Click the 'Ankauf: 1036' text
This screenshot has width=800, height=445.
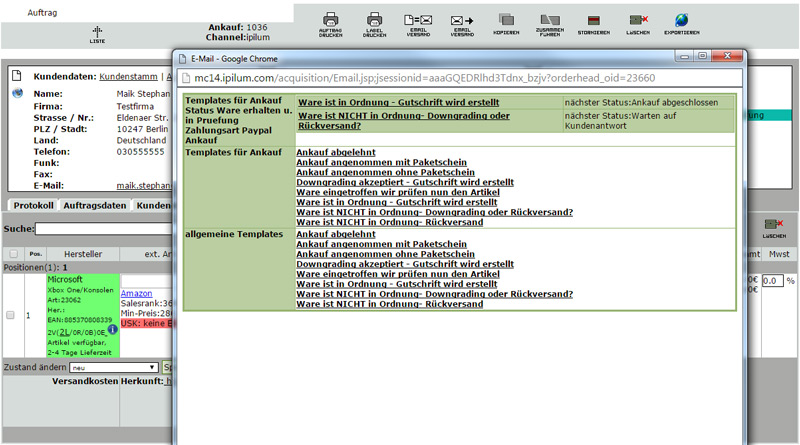click(x=238, y=27)
